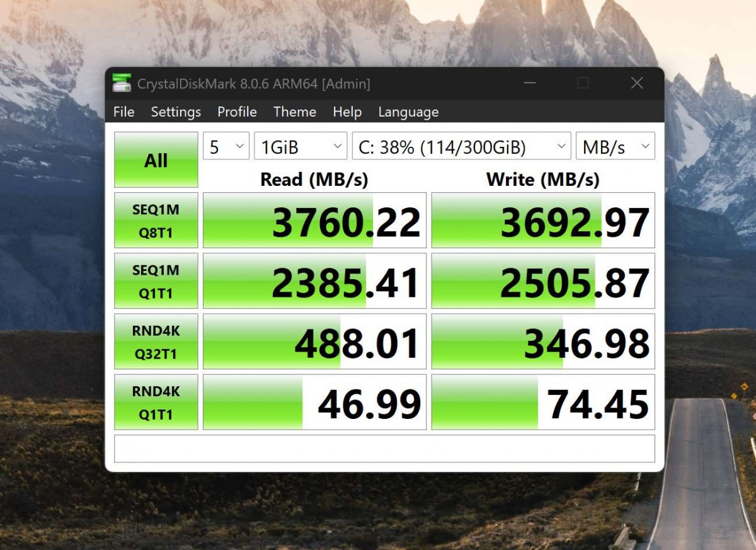Change the MB/s unit dropdown

[x=615, y=147]
